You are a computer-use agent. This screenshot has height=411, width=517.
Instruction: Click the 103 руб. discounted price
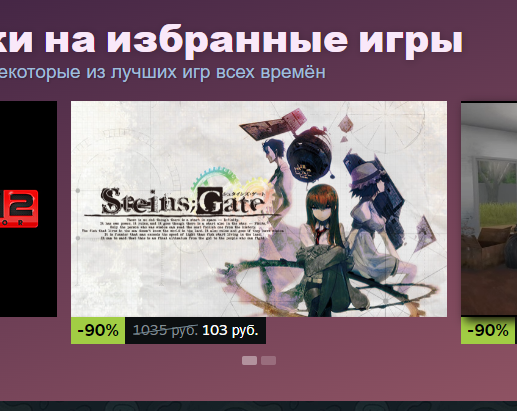tap(230, 330)
